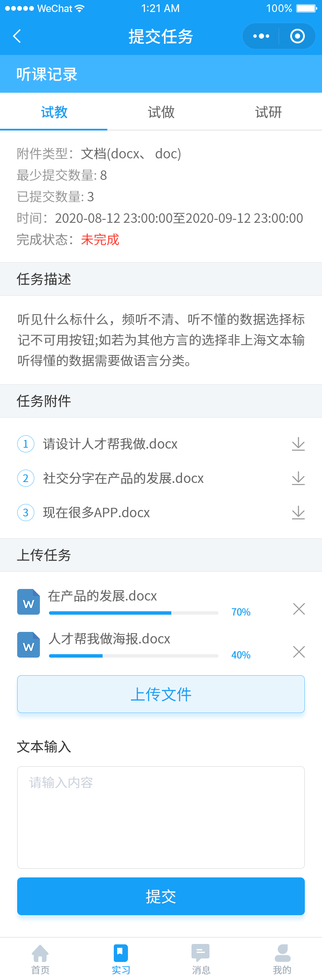Tap the circular mini-program close icon
Screen dimensions: 322x980
(x=298, y=36)
